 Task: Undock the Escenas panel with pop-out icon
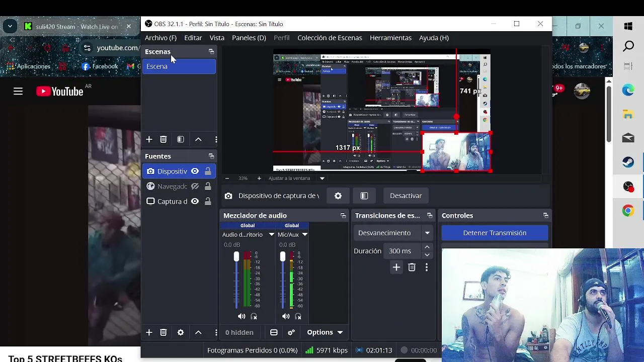tap(211, 52)
